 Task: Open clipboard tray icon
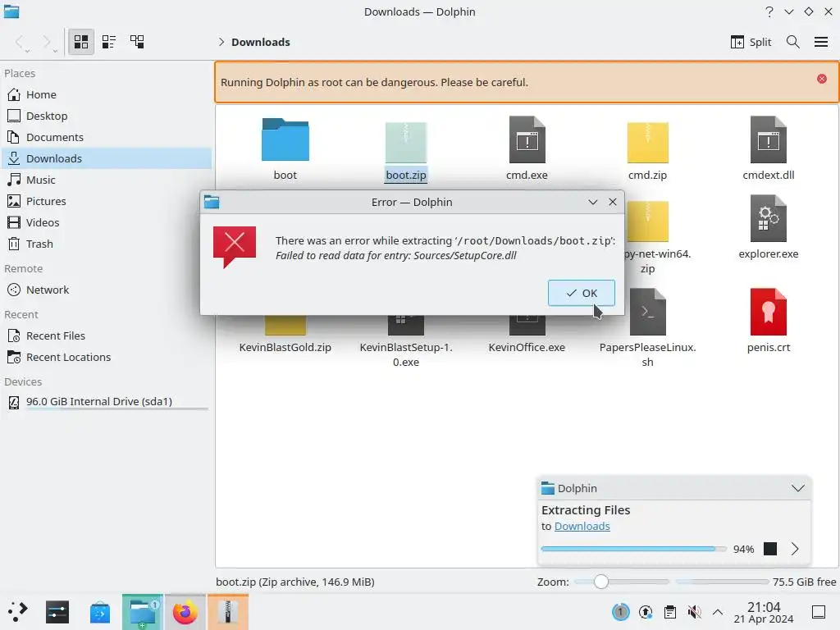click(669, 612)
